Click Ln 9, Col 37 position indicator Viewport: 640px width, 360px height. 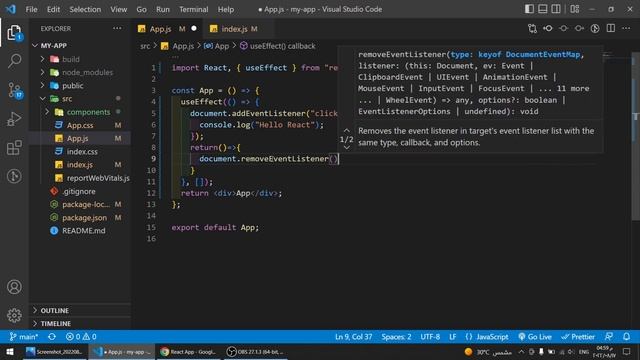pyautogui.click(x=353, y=337)
